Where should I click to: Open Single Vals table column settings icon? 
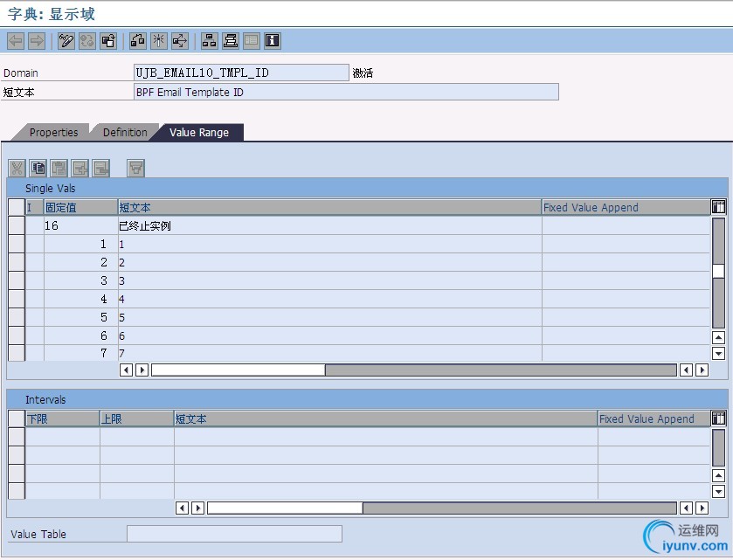[718, 206]
